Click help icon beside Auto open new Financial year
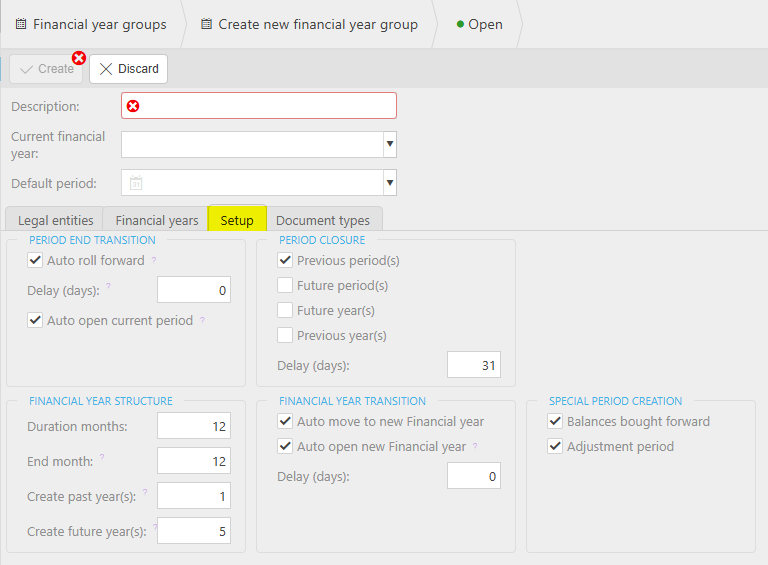The image size is (768, 565). 475,446
